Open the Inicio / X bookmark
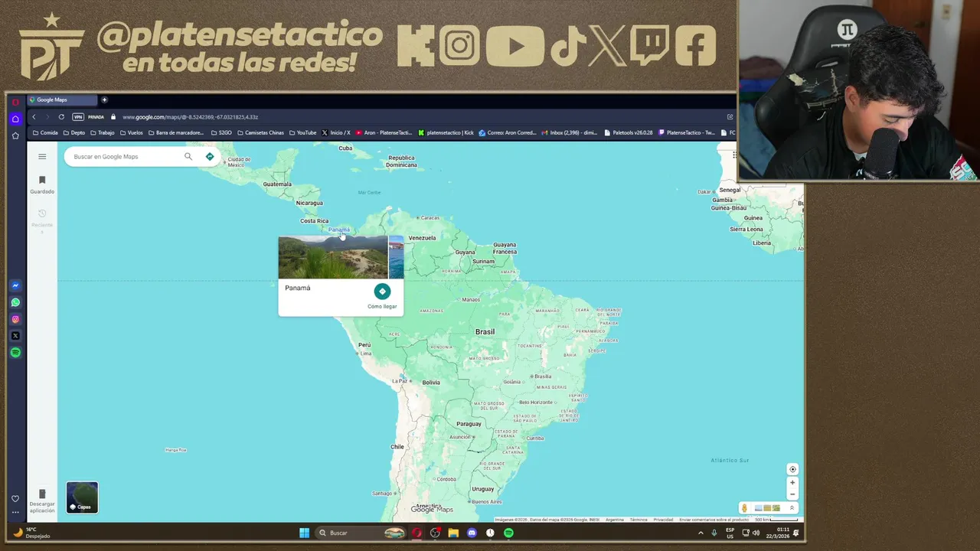The image size is (980, 551). click(x=336, y=132)
